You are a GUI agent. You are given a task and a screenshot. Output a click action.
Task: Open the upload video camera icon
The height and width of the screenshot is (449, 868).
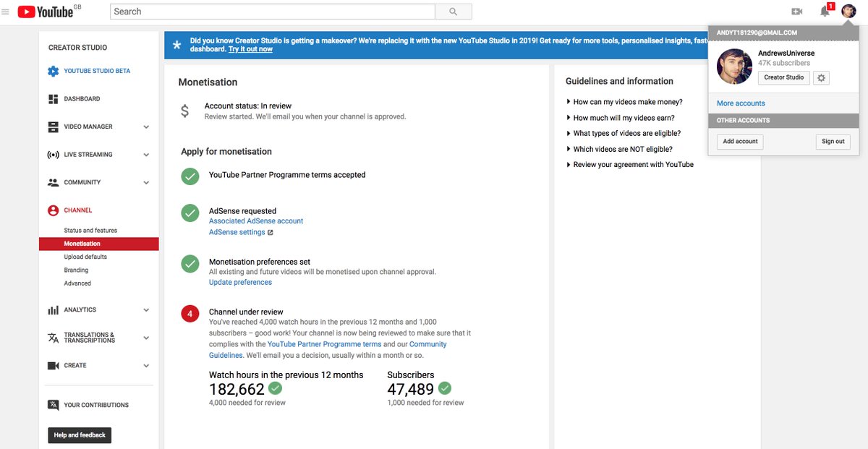pyautogui.click(x=797, y=12)
